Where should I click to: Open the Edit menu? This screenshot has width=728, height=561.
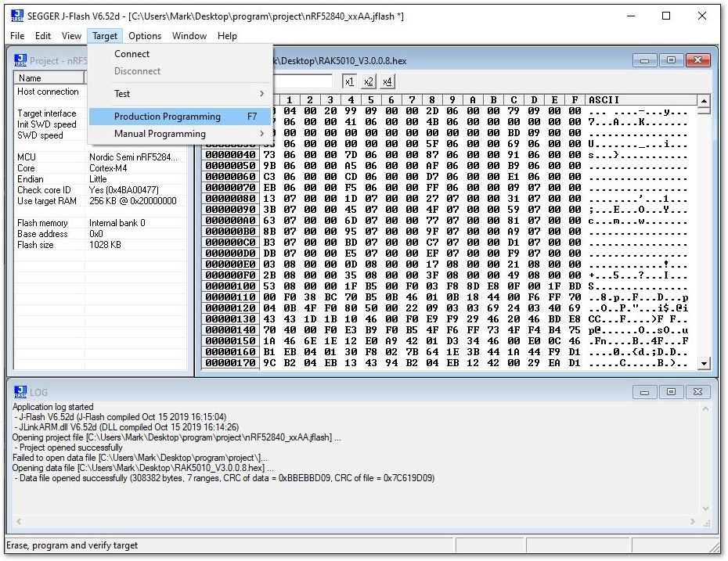coord(43,36)
